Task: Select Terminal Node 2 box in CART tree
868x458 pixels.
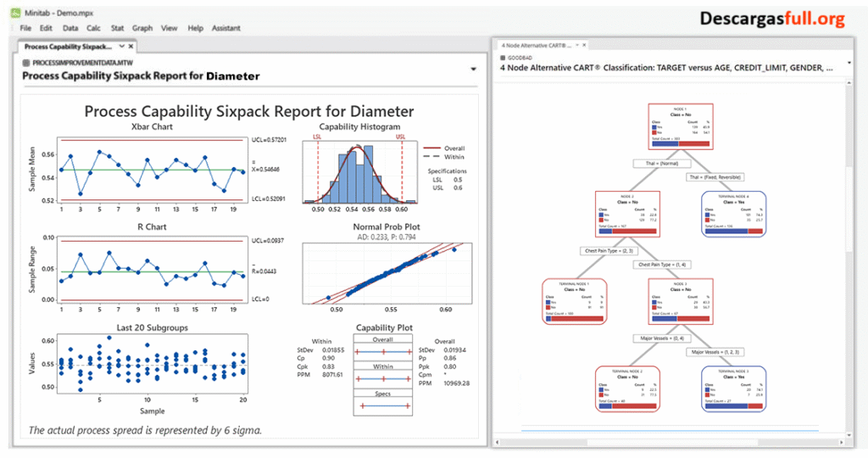Action: pyautogui.click(x=628, y=388)
